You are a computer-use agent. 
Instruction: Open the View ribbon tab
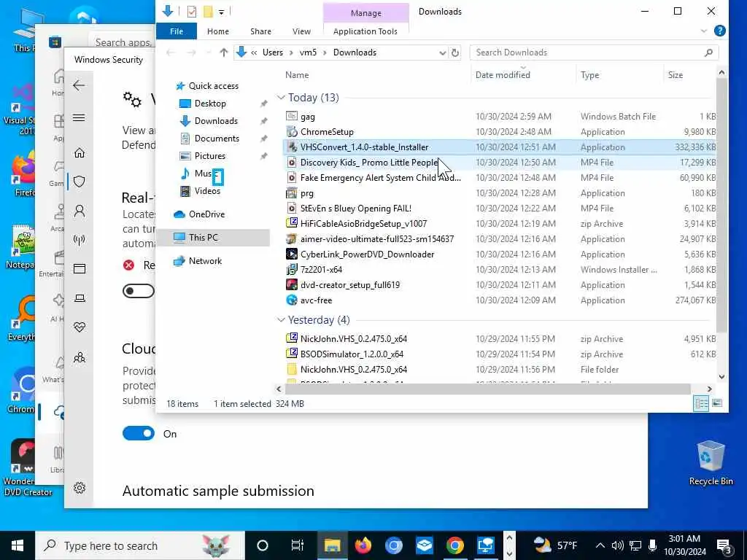tap(301, 31)
